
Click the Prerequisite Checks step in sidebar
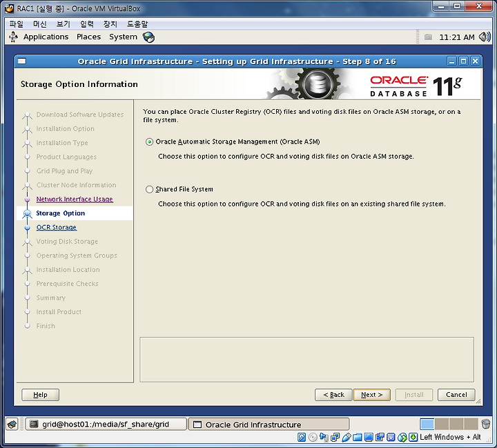pos(67,284)
